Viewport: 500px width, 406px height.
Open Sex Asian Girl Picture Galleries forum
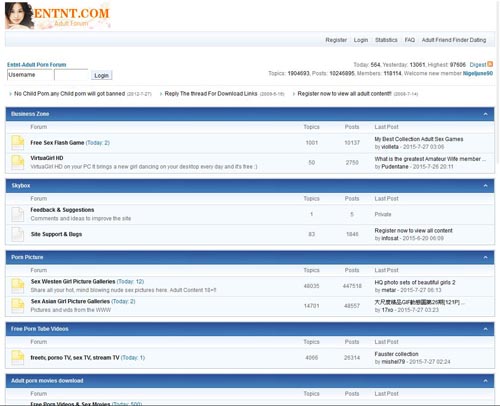point(70,301)
